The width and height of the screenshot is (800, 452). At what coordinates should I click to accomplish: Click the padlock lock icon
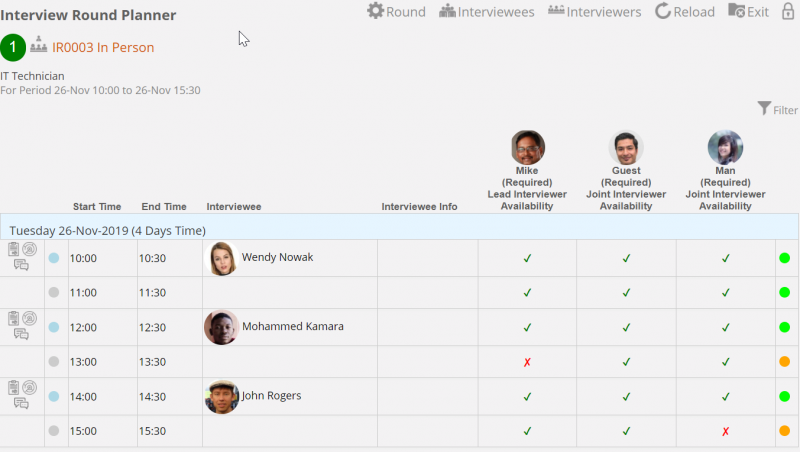788,12
